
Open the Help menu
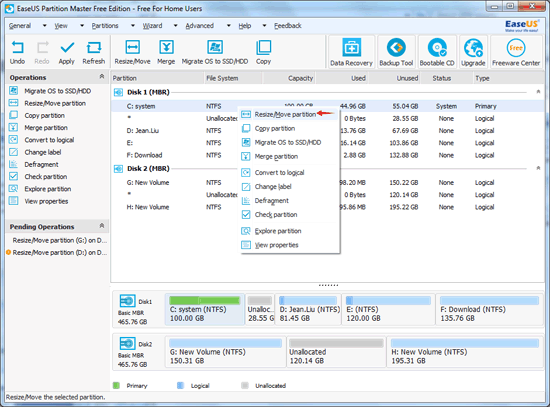[245, 26]
